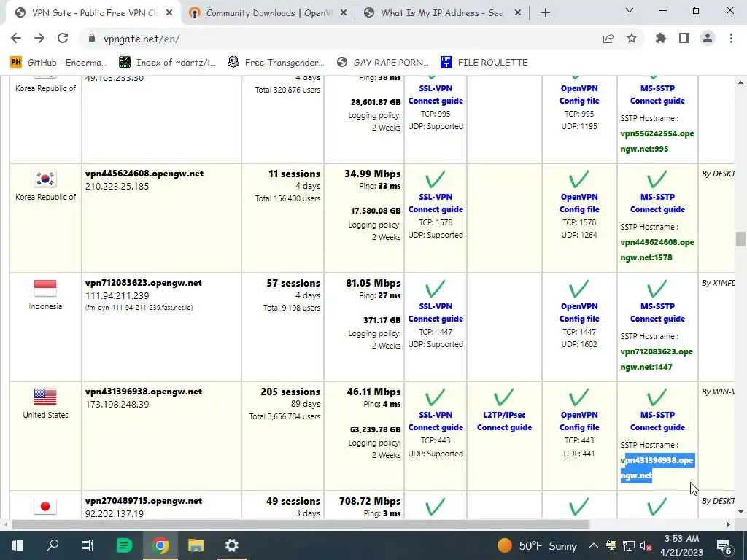
Task: Click the L2TP/IPsec green checkmark for United States
Action: tap(503, 397)
